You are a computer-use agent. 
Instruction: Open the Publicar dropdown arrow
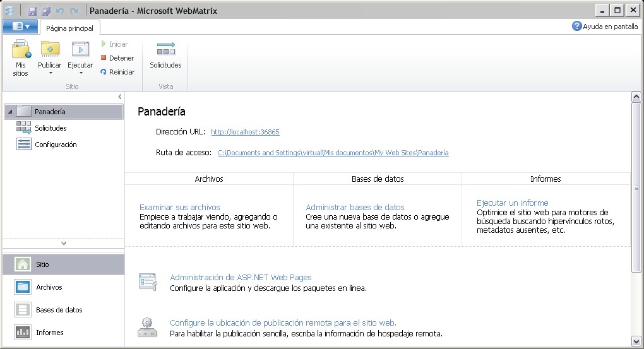click(x=51, y=73)
